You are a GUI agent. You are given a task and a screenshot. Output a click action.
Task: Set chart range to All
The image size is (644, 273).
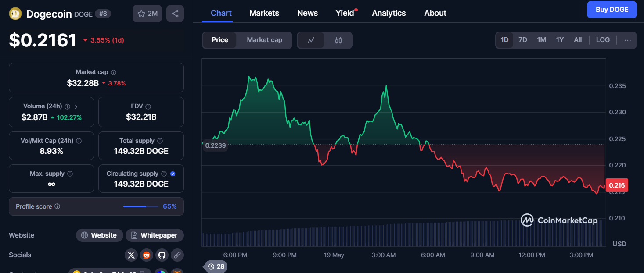578,40
